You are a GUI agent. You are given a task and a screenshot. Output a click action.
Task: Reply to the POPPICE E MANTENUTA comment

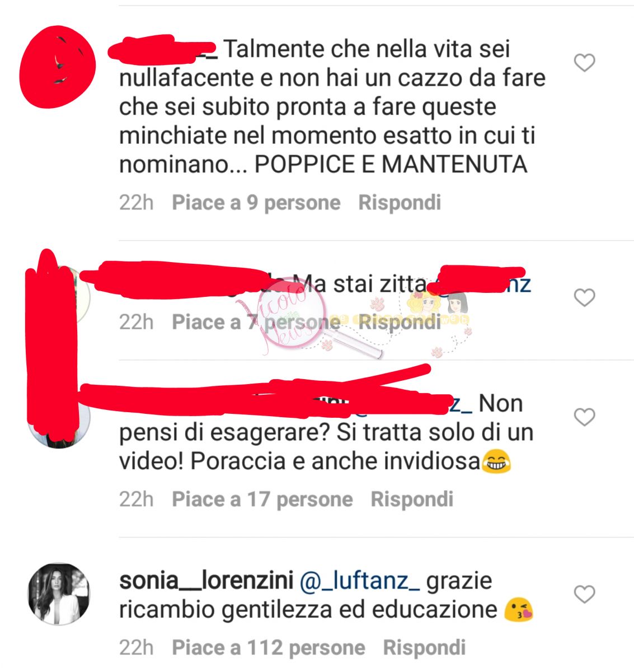(400, 203)
